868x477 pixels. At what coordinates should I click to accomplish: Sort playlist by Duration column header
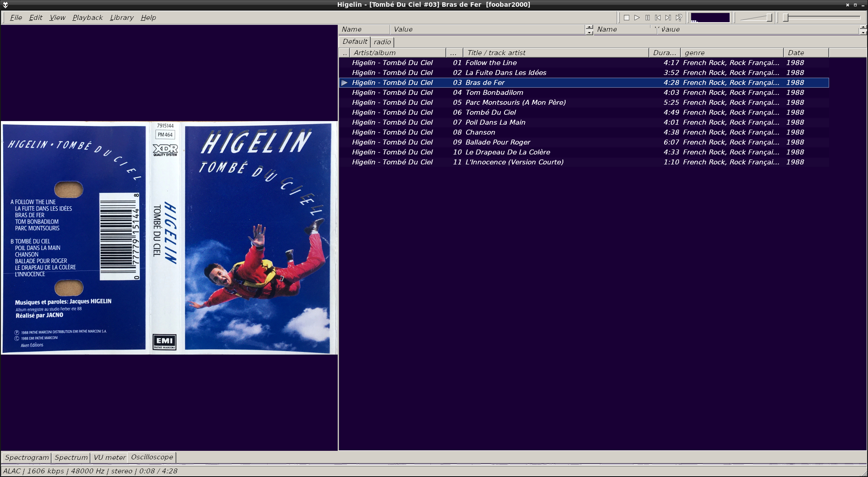tap(665, 53)
